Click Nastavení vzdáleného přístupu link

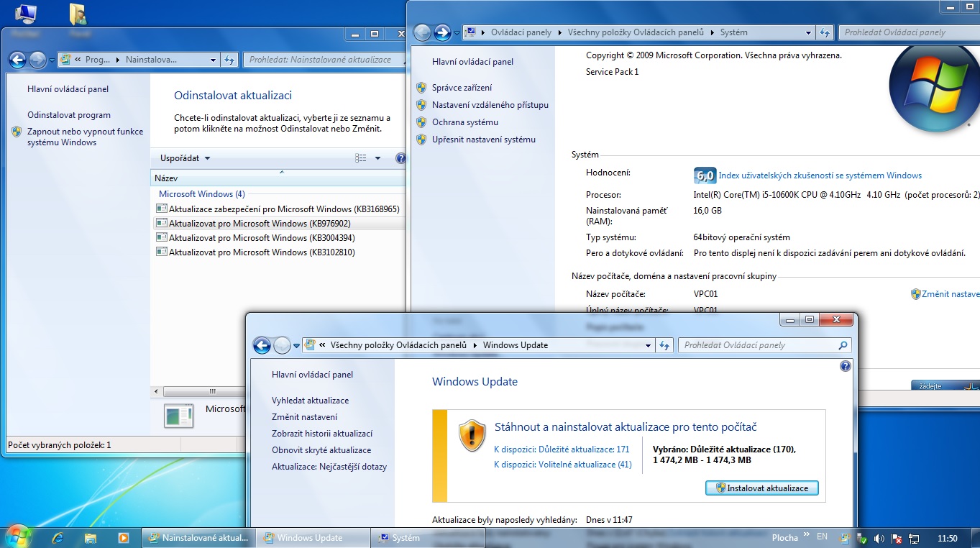pos(490,105)
